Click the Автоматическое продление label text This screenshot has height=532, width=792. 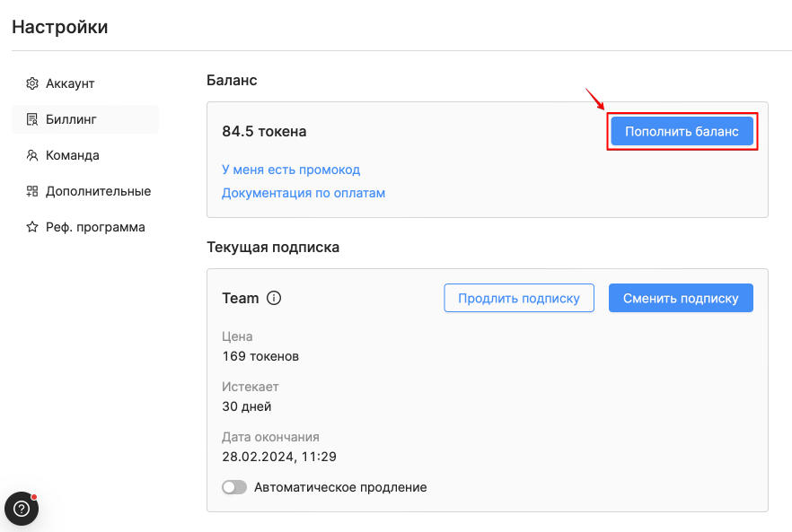[x=340, y=487]
